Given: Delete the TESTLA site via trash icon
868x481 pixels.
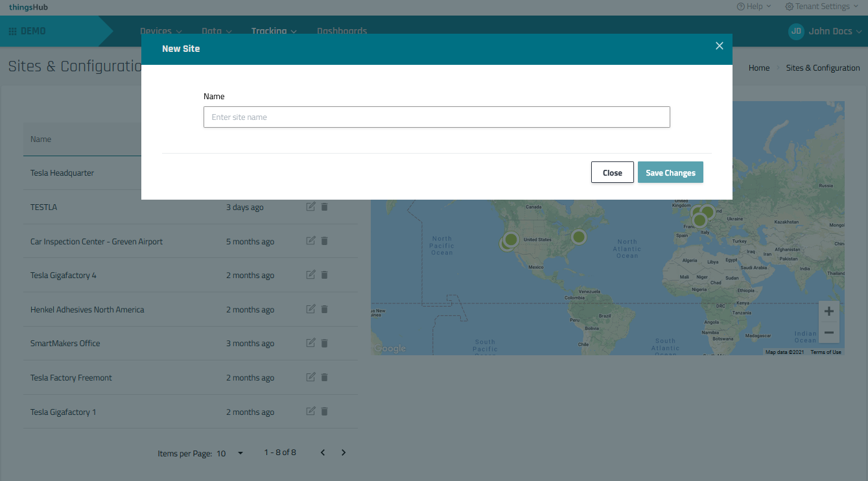Looking at the screenshot, I should [325, 207].
